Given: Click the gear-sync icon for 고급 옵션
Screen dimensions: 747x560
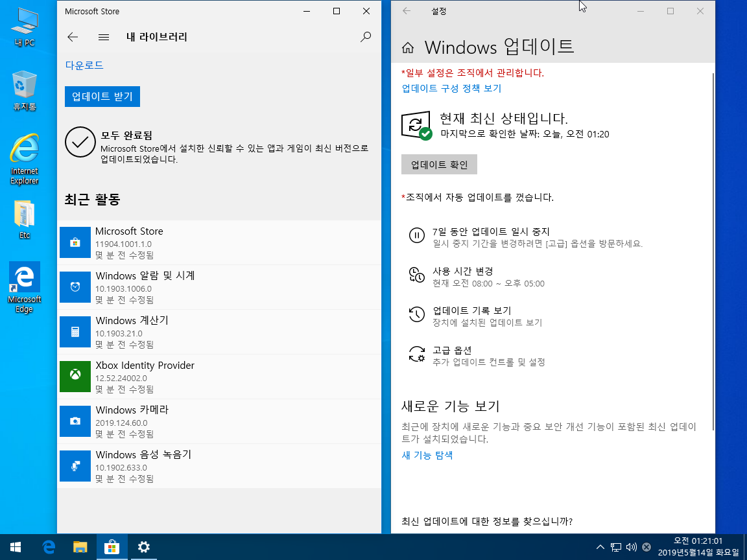Looking at the screenshot, I should point(416,354).
